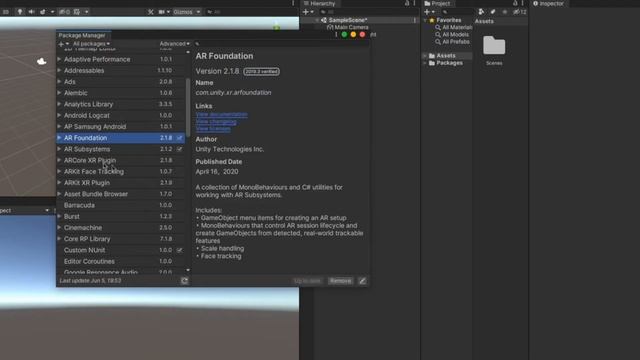Select All Models saved search
The width and height of the screenshot is (640, 360).
452,35
